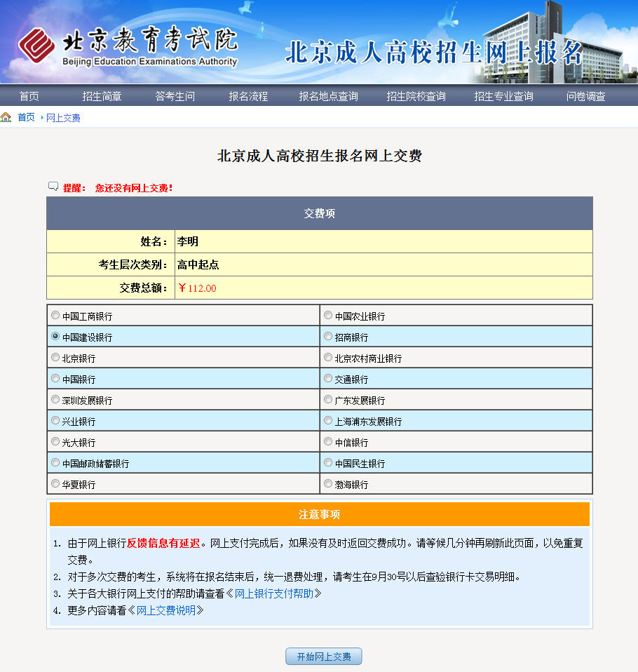Choose 招商银行 as payment bank
638x672 pixels.
coord(328,337)
